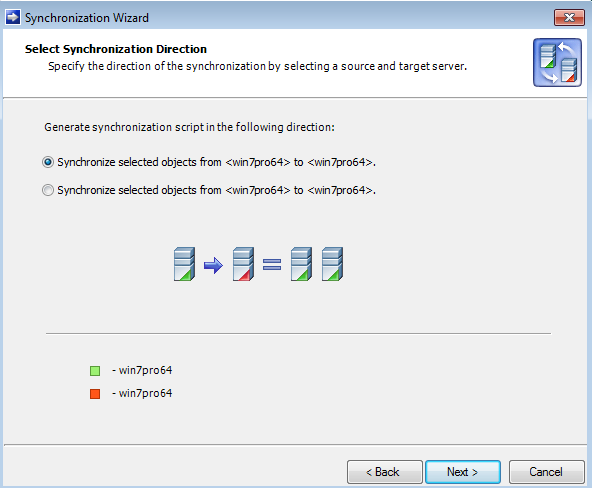Click the blue direction arrow in diagram
Viewport: 592px width, 488px height.
tap(213, 265)
